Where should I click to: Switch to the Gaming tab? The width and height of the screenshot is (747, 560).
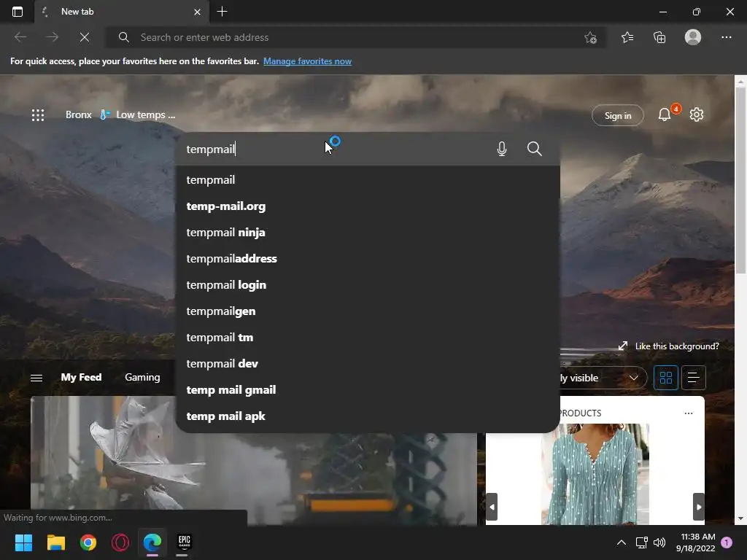142,377
